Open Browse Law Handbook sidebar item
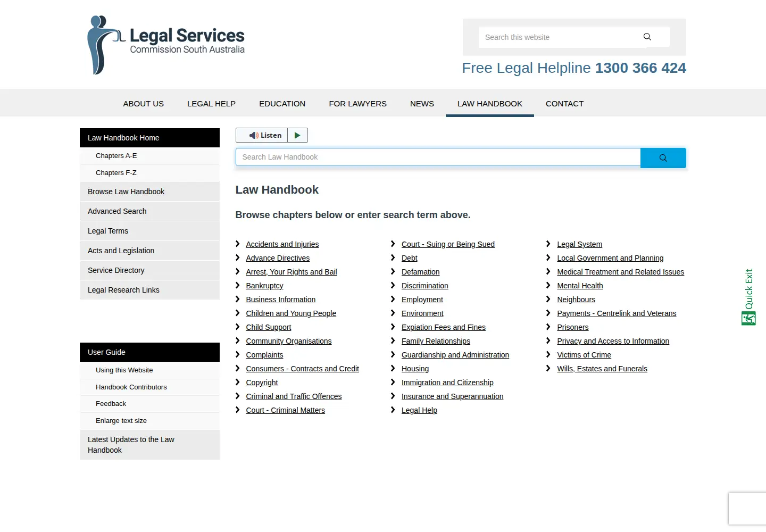766x532 pixels. click(x=149, y=192)
